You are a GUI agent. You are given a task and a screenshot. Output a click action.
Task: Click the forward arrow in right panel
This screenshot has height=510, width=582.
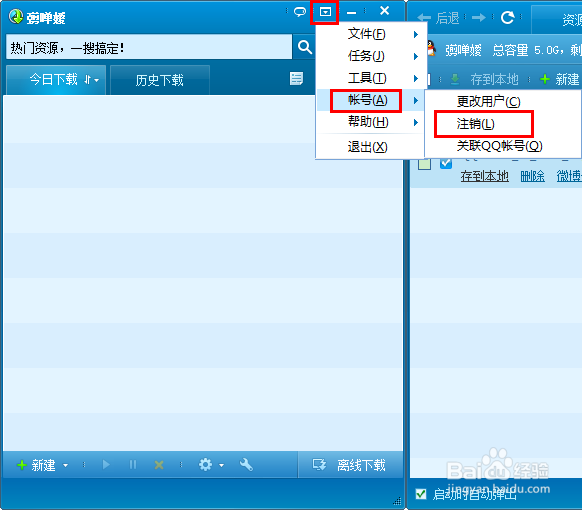pos(479,17)
